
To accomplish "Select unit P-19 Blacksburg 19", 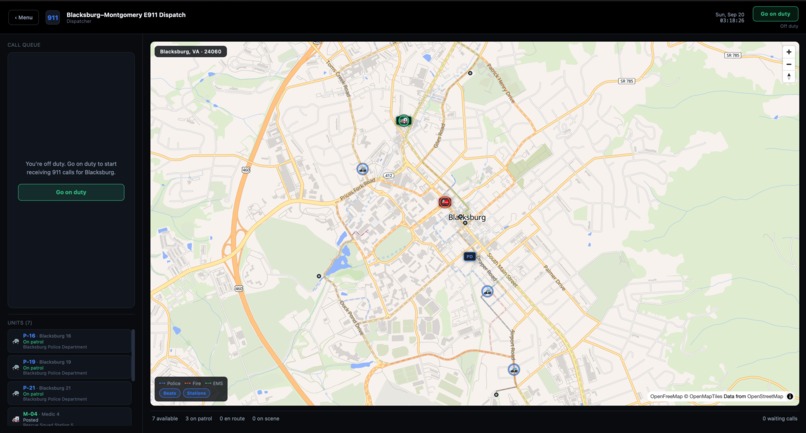I will tap(69, 367).
